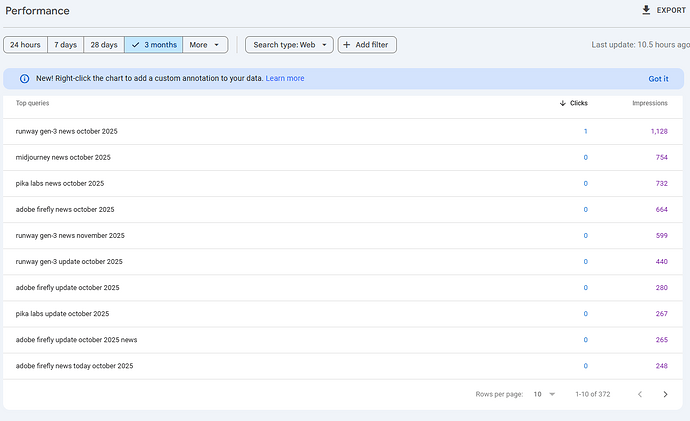Click the Top queries column header
The height and width of the screenshot is (421, 690).
(32, 103)
